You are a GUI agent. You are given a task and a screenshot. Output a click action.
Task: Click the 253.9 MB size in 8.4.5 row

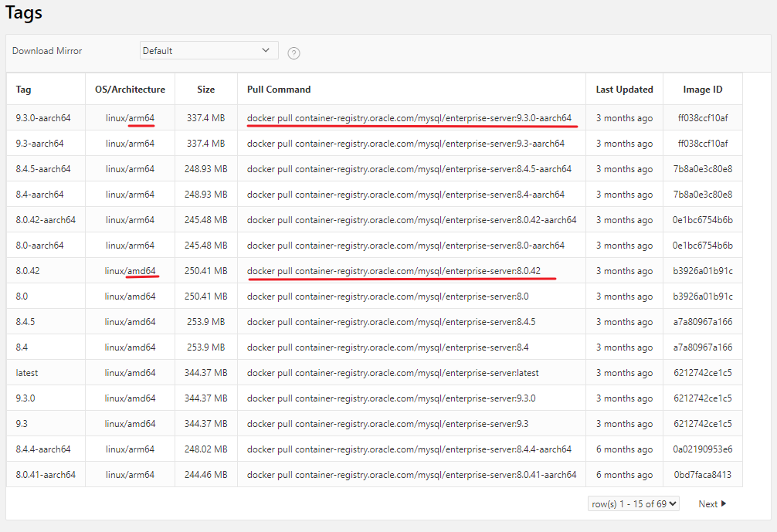(205, 322)
